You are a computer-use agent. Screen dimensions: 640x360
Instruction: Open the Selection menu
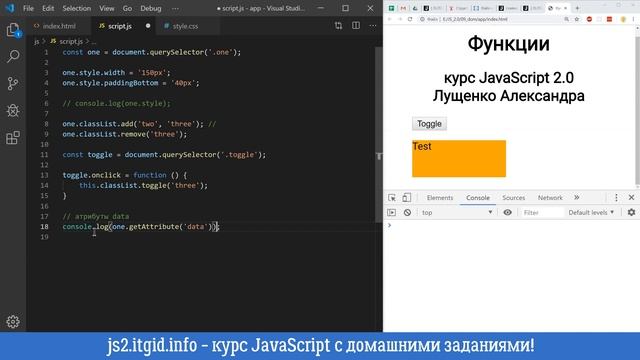coord(76,8)
